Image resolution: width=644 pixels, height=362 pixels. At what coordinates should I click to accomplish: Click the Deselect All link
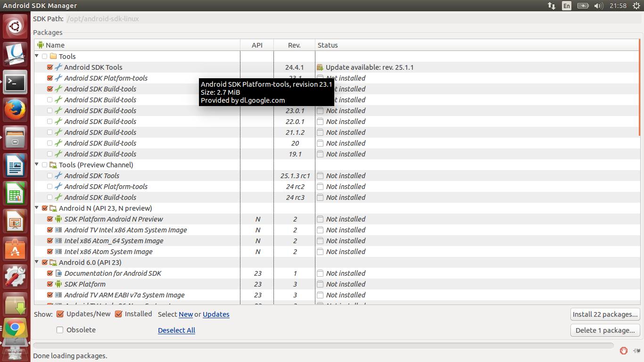[176, 330]
